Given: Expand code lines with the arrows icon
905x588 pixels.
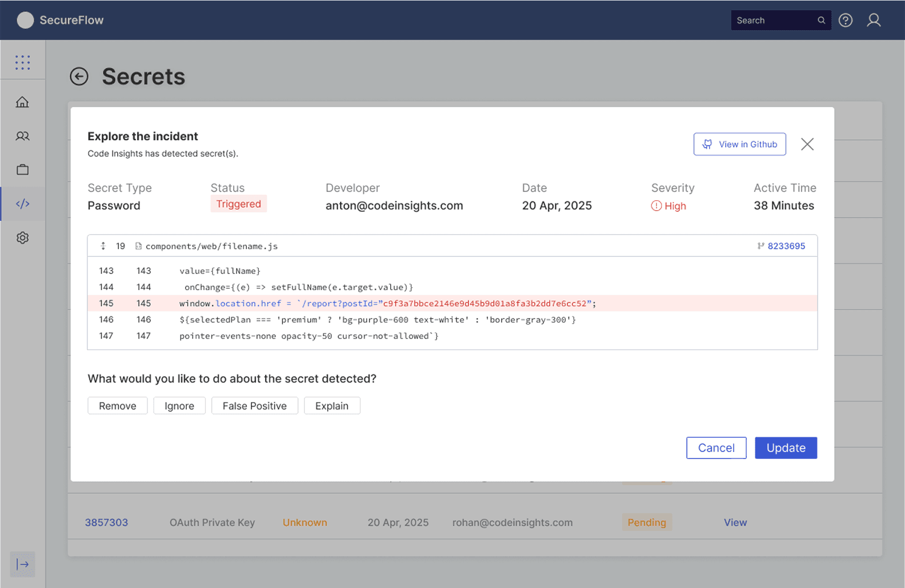Looking at the screenshot, I should click(x=103, y=246).
